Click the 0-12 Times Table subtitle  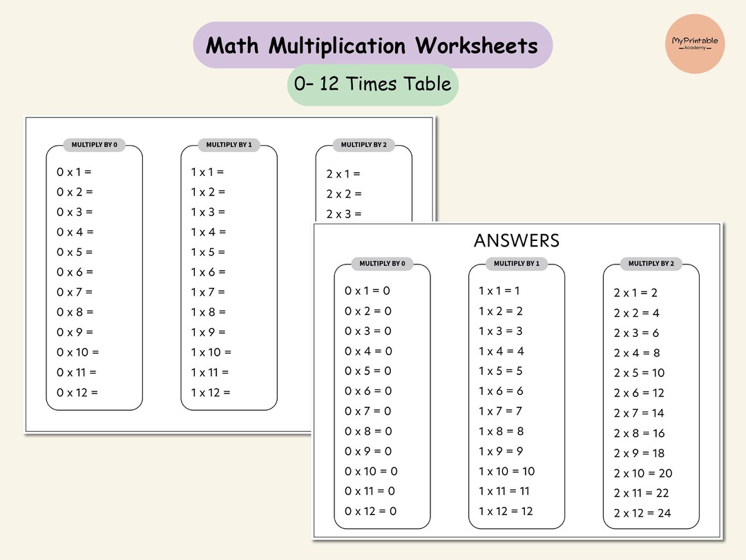pos(372,84)
